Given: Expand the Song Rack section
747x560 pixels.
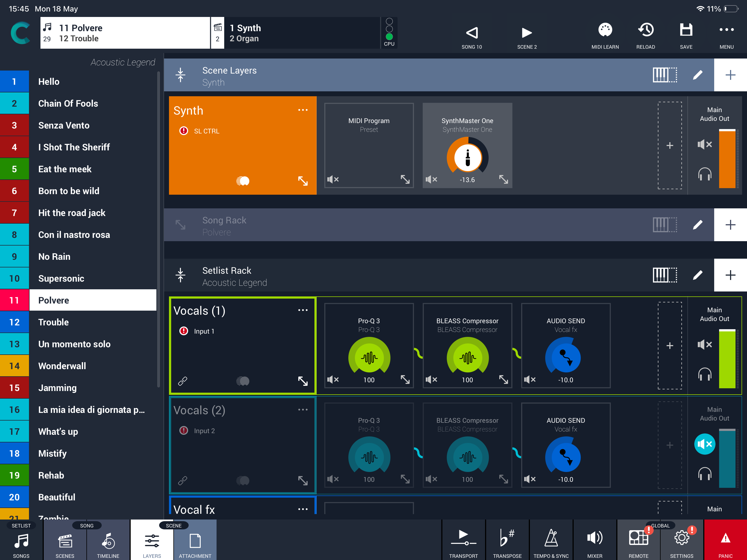Looking at the screenshot, I should tap(180, 224).
